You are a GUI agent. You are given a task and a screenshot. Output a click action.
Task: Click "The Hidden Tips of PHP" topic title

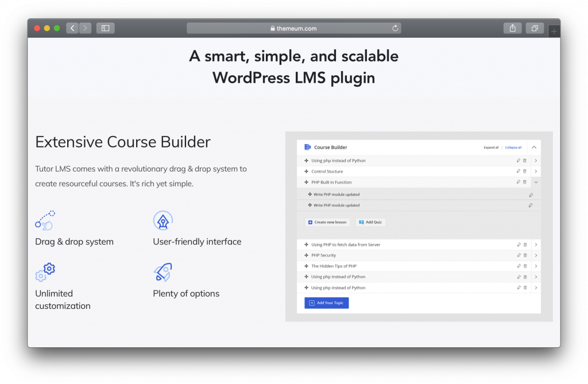coord(334,266)
